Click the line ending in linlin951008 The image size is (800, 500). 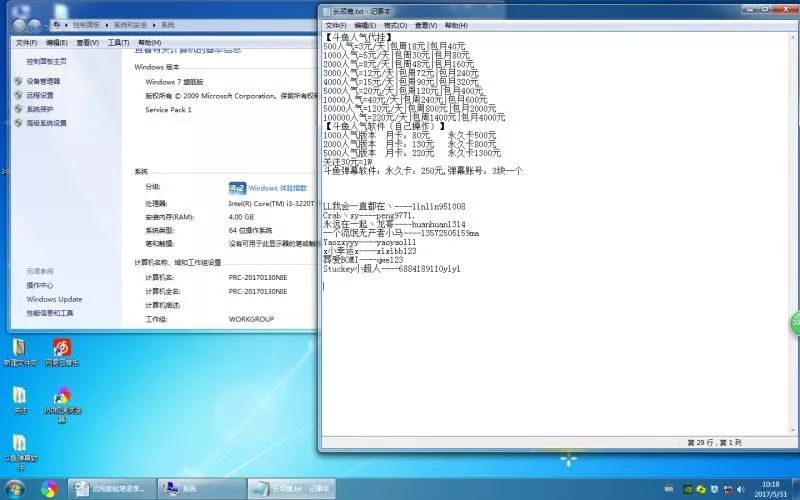[394, 207]
